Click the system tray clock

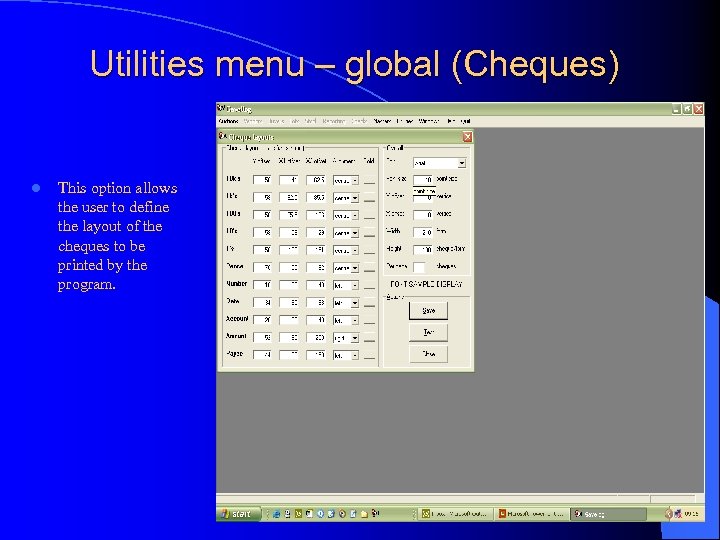pyautogui.click(x=691, y=514)
